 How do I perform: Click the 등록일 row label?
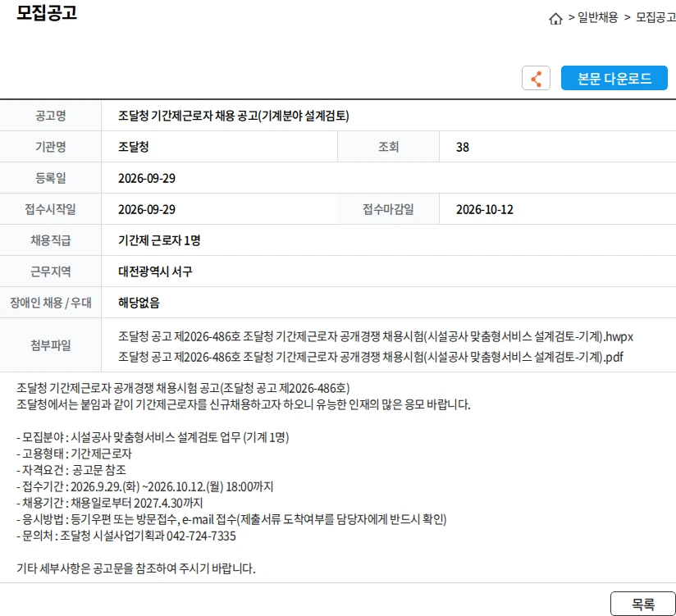[x=50, y=178]
